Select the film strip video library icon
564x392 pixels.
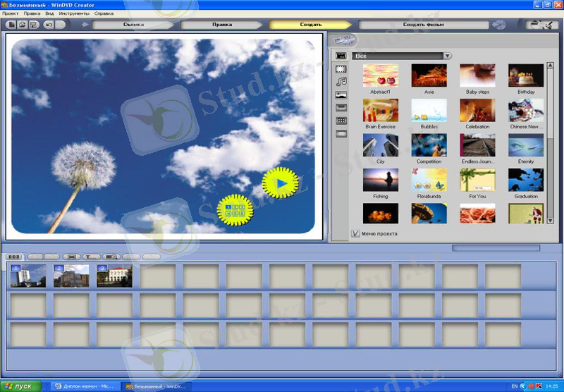coord(341,68)
